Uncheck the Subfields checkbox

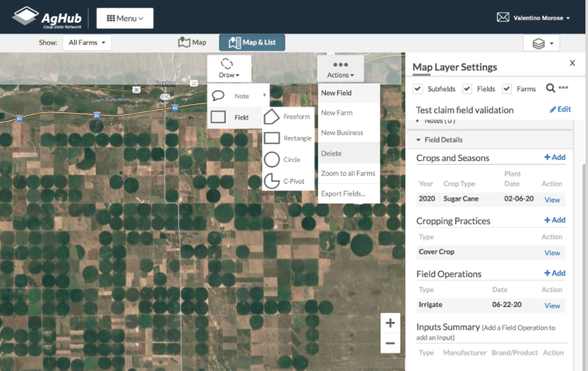tap(418, 89)
